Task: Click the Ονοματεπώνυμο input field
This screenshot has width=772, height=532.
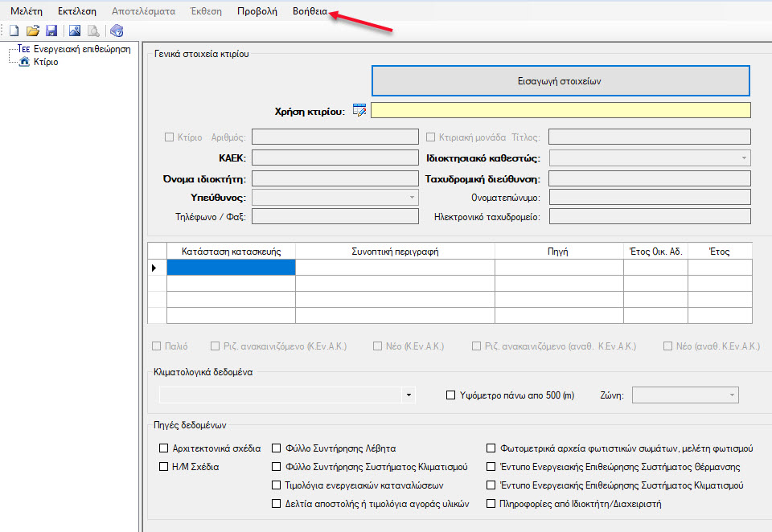Action: pos(650,197)
